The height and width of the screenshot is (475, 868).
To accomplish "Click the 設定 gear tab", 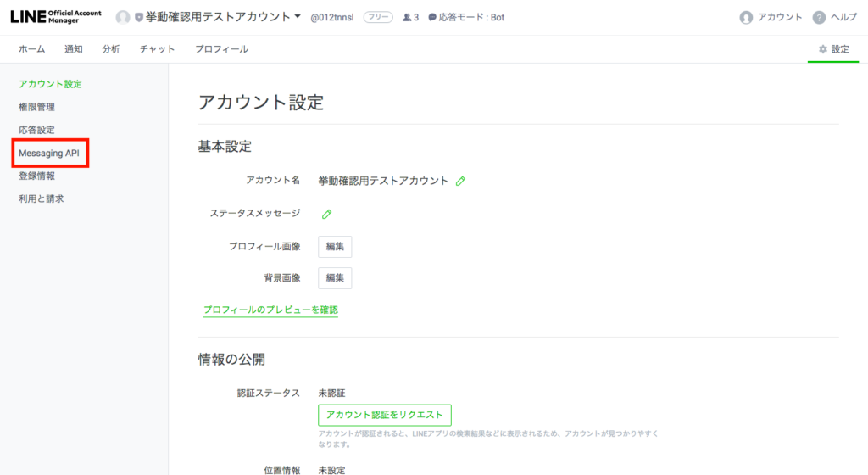I will coord(834,49).
